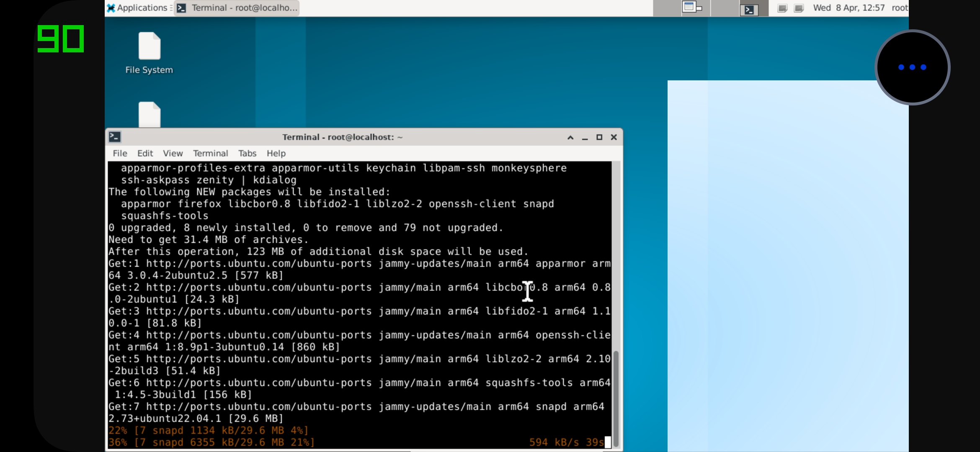This screenshot has height=452, width=980.
Task: Click the terminal vertical scrollbar handle
Action: [x=616, y=399]
